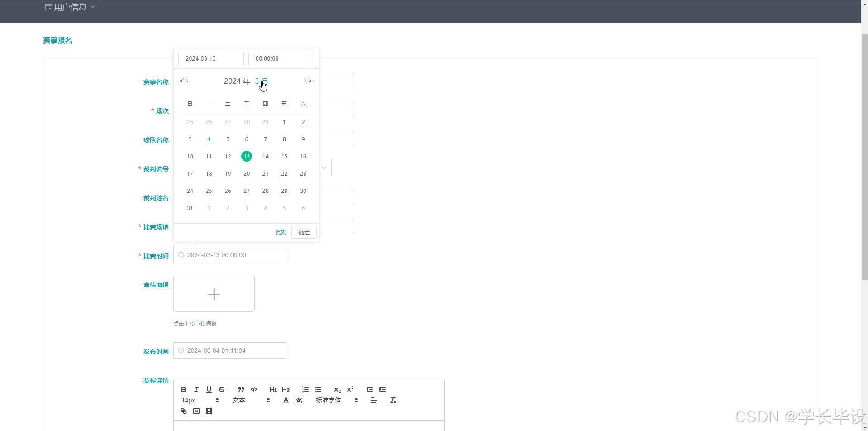The image size is (868, 431).
Task: Toggle underline formatting in editor
Action: pos(209,389)
